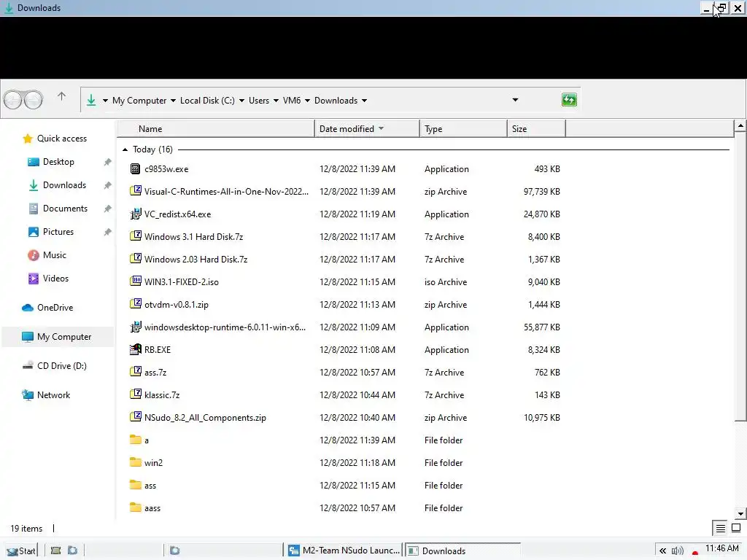Expand the My Computer breadcrumb dropdown
This screenshot has width=747, height=560.
173,101
